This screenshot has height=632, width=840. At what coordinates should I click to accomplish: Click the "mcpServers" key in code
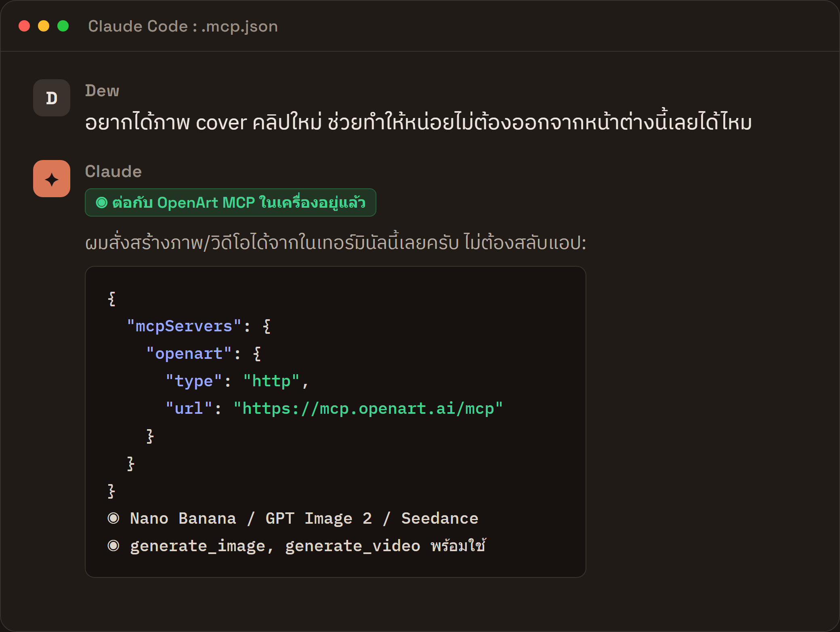tap(184, 326)
